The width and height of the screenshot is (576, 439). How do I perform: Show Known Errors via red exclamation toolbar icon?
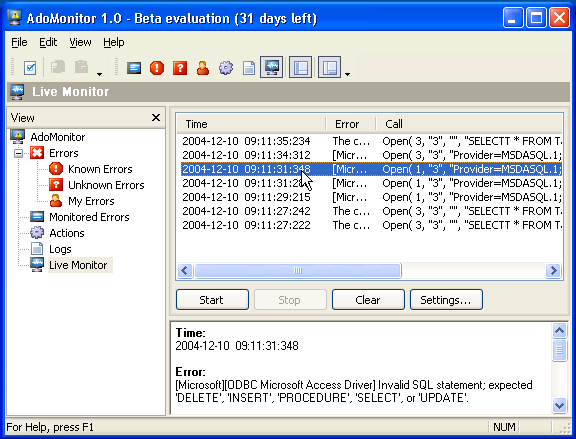point(157,68)
